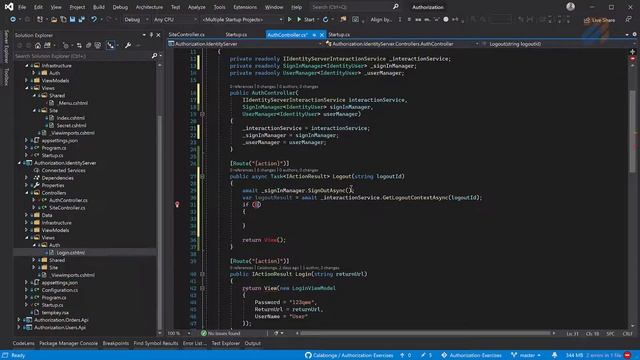Open the Architecture menu
Viewport: 640px width, 360px height.
pos(149,7)
